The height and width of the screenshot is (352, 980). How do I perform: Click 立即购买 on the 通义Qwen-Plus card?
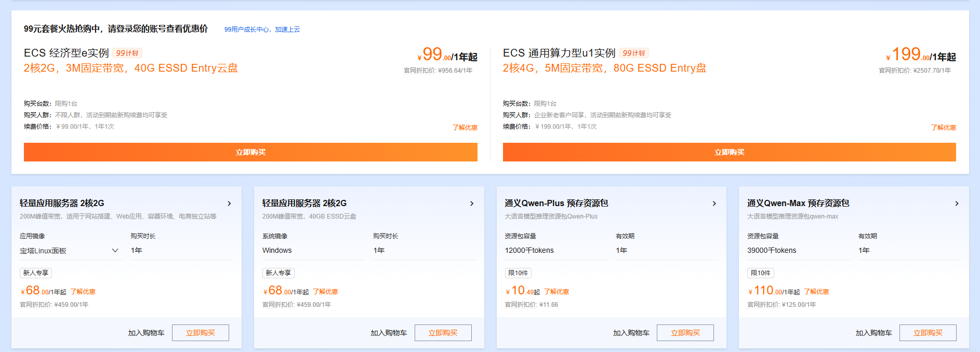point(685,333)
